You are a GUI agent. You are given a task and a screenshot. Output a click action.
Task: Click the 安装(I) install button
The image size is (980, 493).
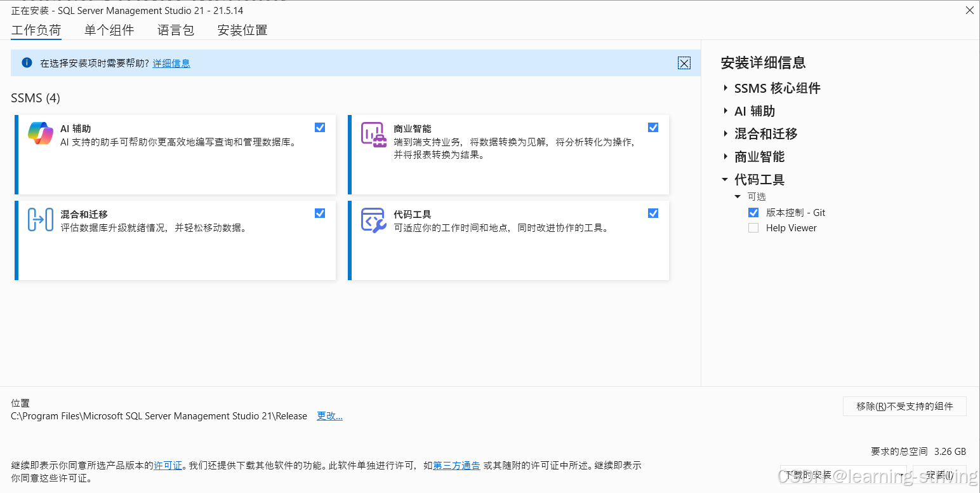(939, 475)
